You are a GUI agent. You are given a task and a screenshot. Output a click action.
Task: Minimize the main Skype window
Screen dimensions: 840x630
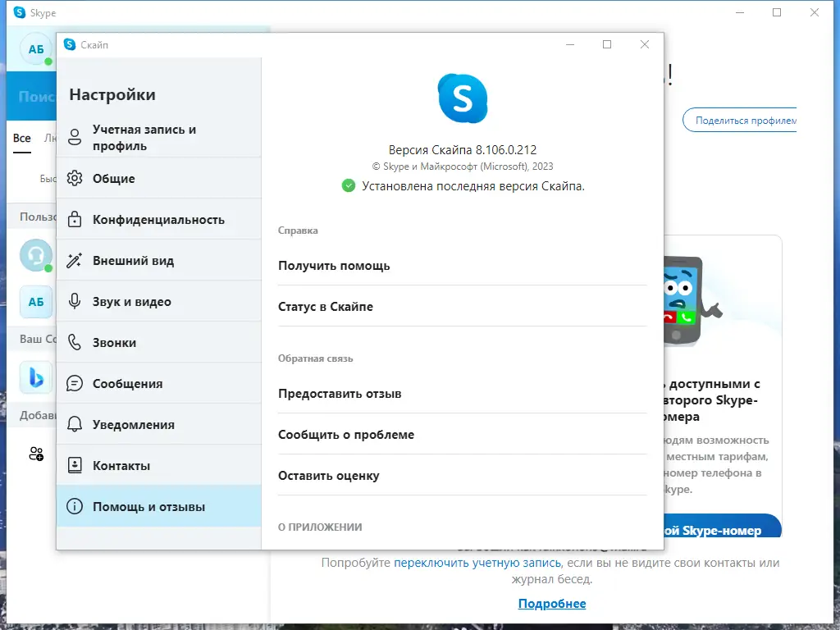[740, 12]
